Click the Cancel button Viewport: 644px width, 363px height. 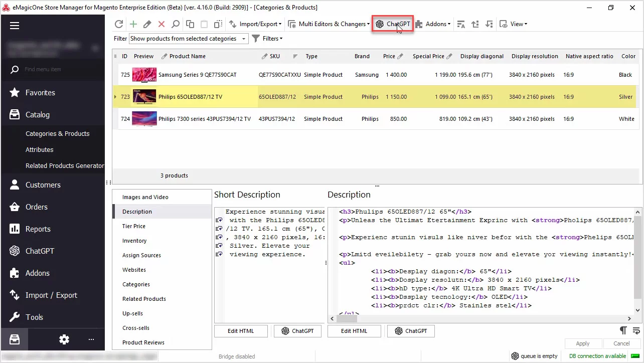(621, 343)
